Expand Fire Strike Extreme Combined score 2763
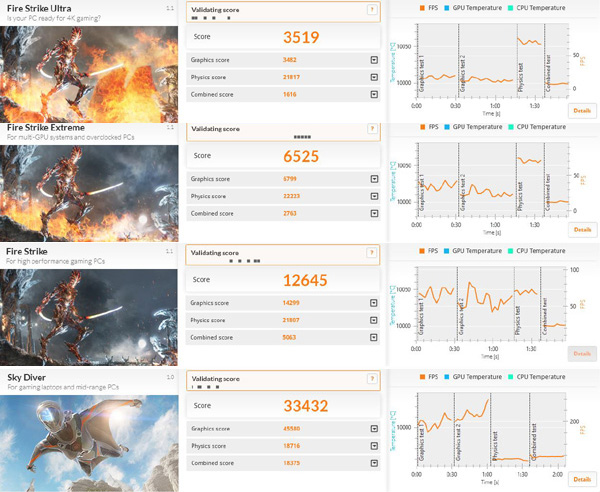 tap(374, 213)
